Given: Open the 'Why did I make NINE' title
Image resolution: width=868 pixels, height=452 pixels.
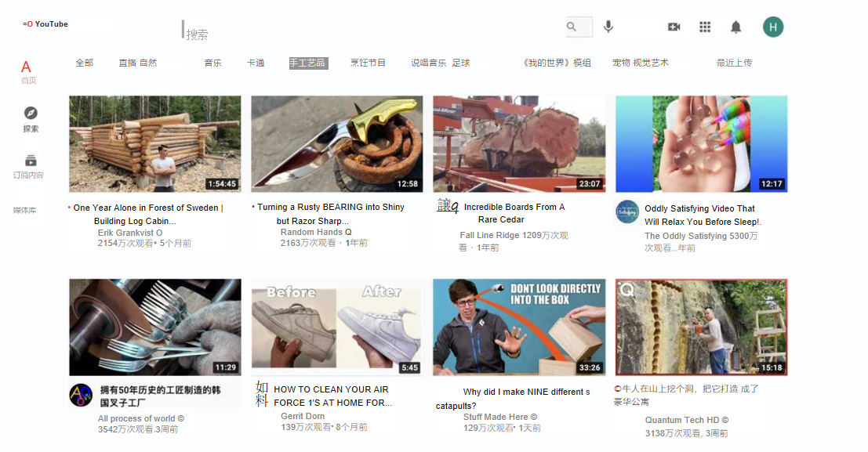Looking at the screenshot, I should click(x=526, y=392).
